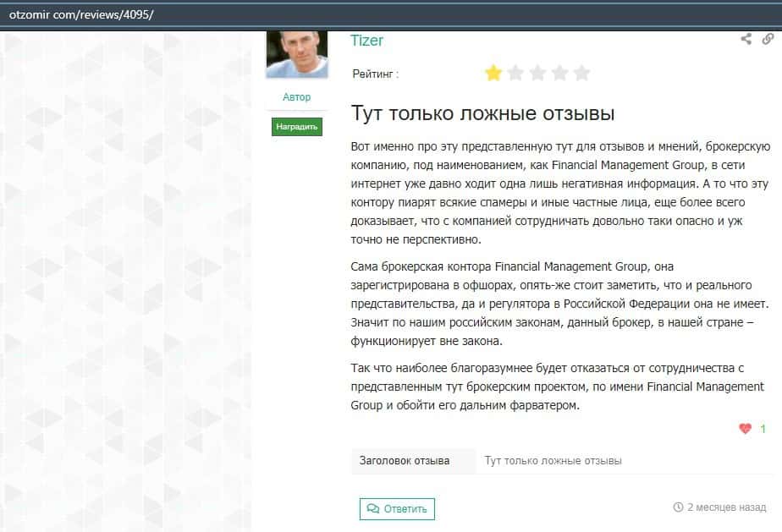Click the Заголовок отзыва field label
The height and width of the screenshot is (532, 782).
click(x=405, y=461)
